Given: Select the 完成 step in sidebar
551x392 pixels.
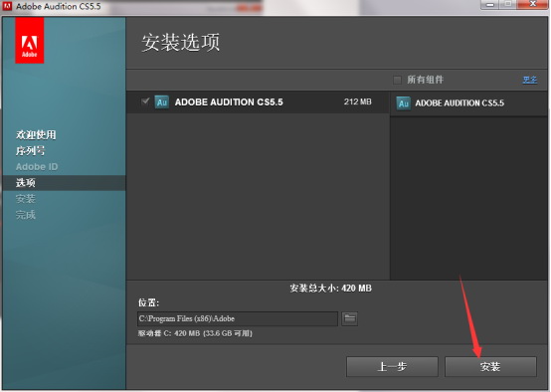Looking at the screenshot, I should 26,215.
